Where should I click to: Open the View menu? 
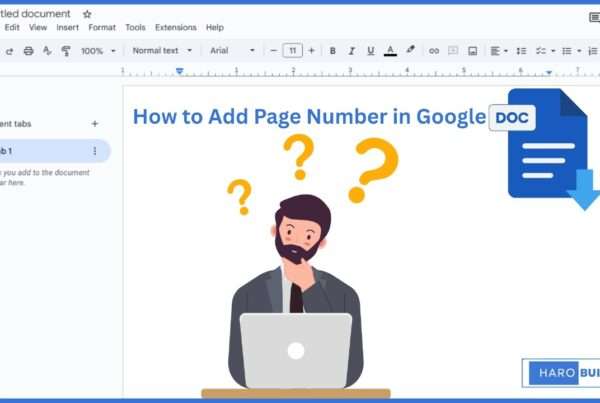coord(38,28)
